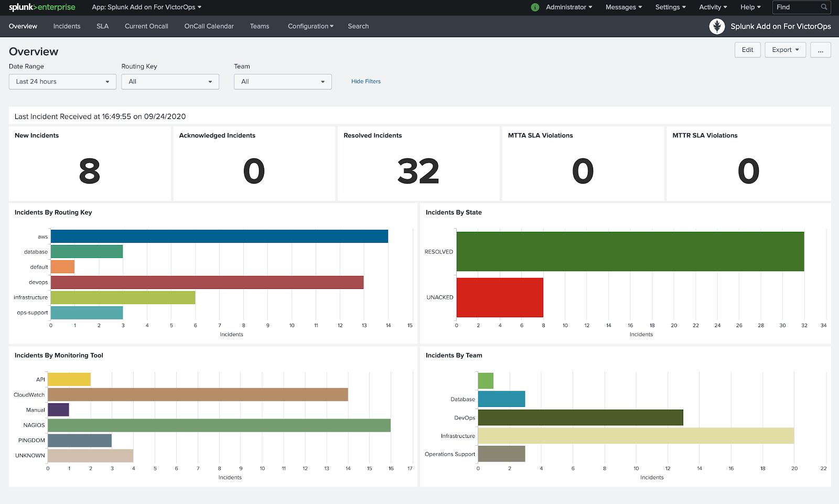839x504 pixels.
Task: Click the Acknowledged Incidents value 0
Action: pyautogui.click(x=254, y=171)
